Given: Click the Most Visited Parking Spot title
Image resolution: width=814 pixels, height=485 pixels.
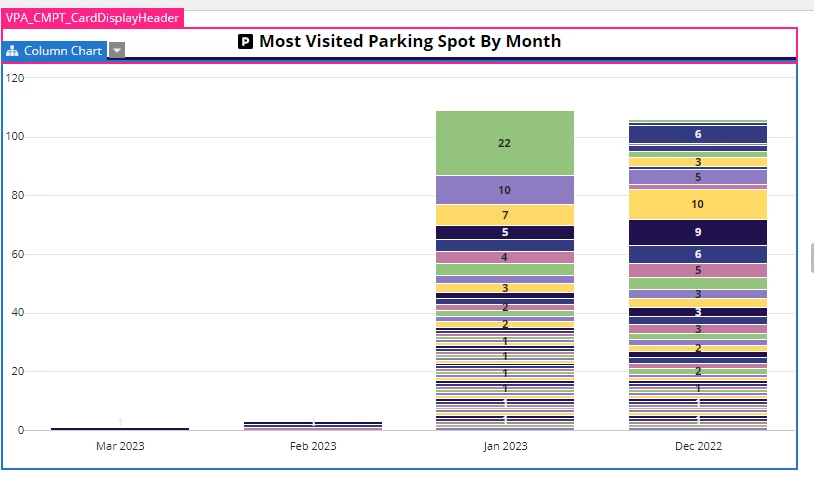Looking at the screenshot, I should [410, 41].
